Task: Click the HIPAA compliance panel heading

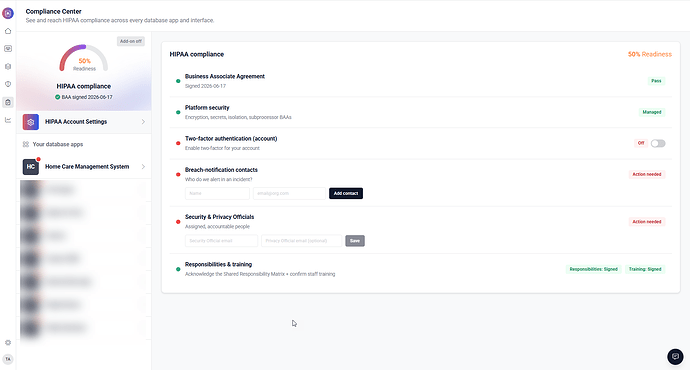Action: (197, 54)
